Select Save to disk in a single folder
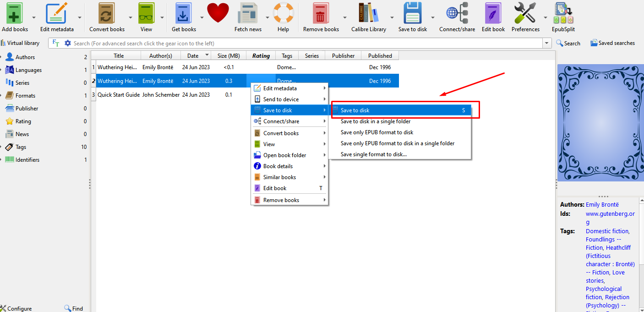Viewport: 644px width, 312px height. [x=400, y=121]
